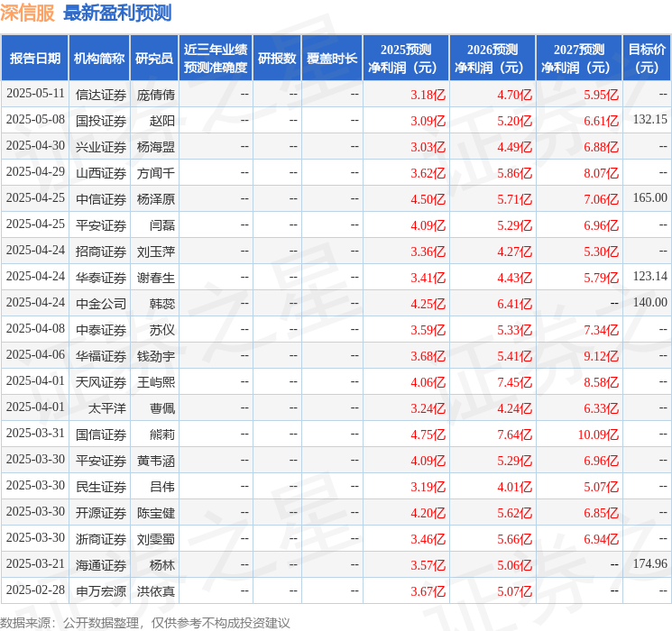Click report date 2025-05-11
This screenshot has width=672, height=631.
[x=35, y=93]
